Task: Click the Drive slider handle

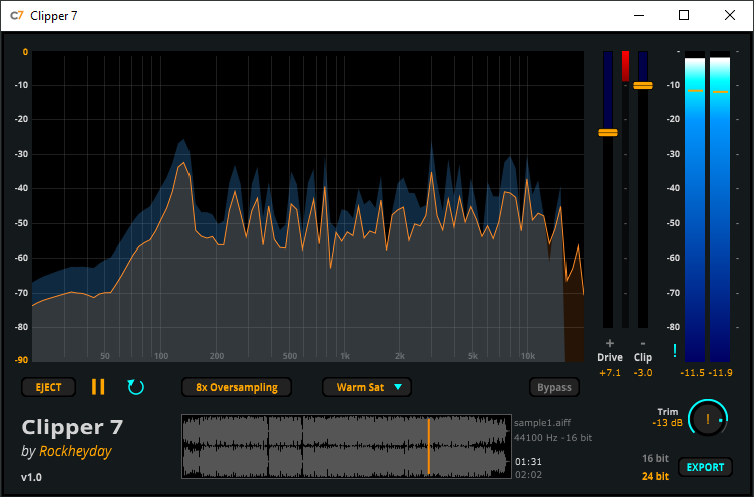Action: 608,133
